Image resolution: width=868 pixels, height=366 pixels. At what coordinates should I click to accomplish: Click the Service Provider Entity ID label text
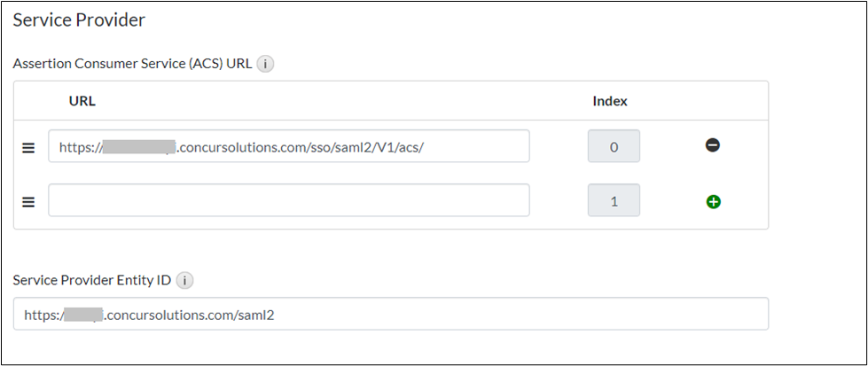click(x=92, y=280)
